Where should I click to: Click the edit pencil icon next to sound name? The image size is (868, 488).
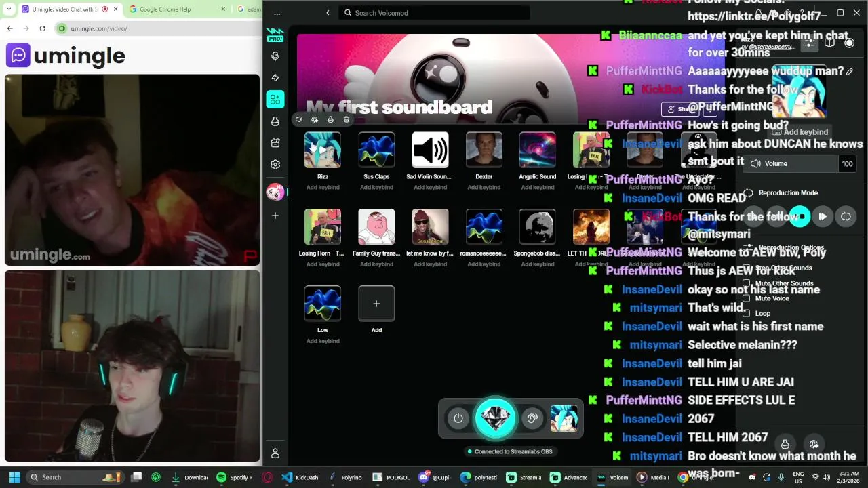[849, 71]
